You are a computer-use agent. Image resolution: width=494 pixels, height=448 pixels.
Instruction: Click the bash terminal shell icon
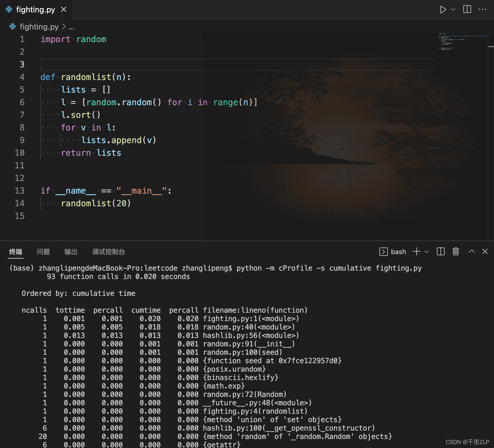point(384,252)
